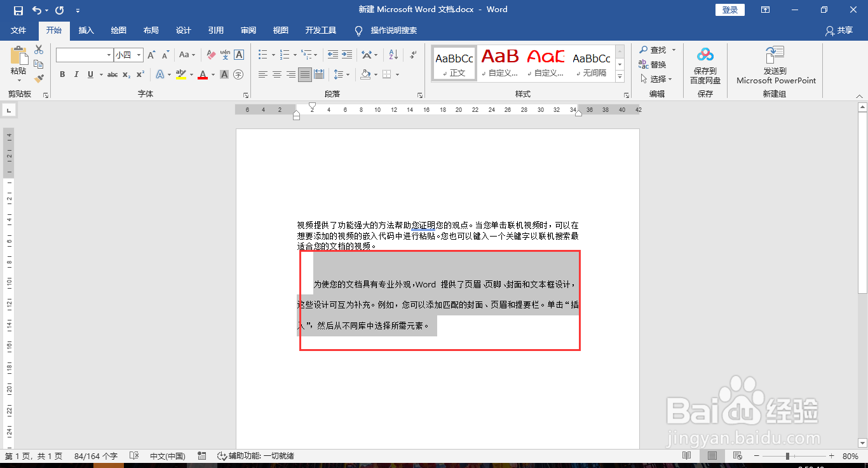Click the word count 84/164 个字 display
Viewport: 868px width, 468px height.
pyautogui.click(x=95, y=455)
